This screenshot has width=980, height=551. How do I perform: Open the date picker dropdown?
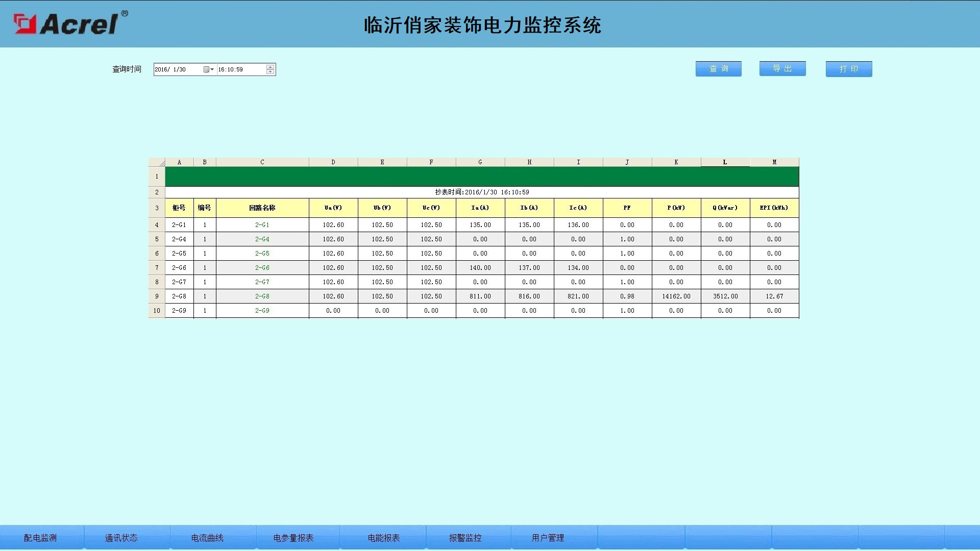click(x=209, y=69)
